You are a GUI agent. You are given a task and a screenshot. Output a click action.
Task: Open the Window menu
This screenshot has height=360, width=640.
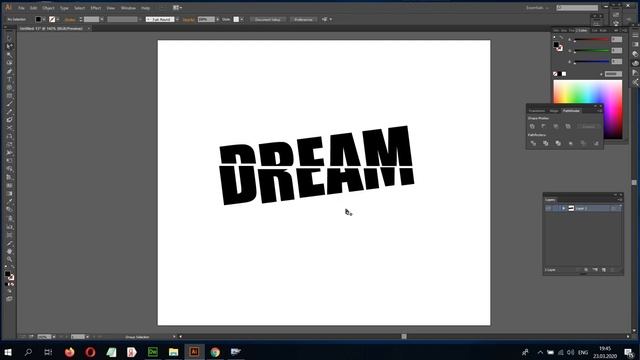[x=128, y=8]
